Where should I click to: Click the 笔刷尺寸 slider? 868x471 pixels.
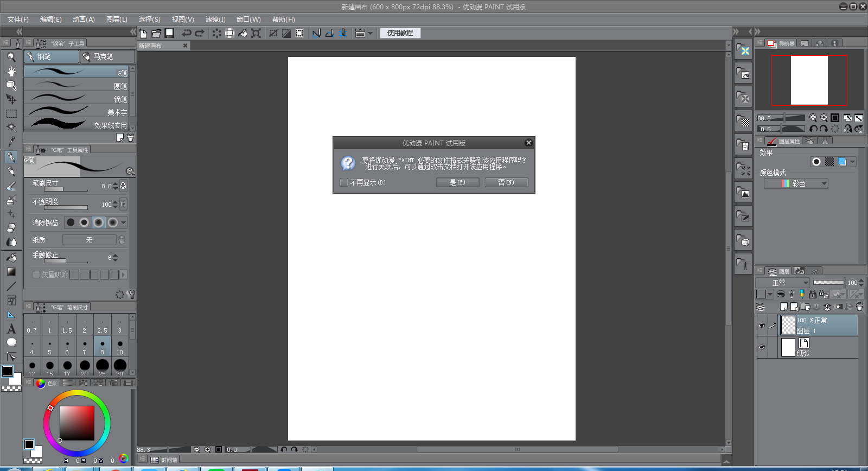click(x=66, y=189)
